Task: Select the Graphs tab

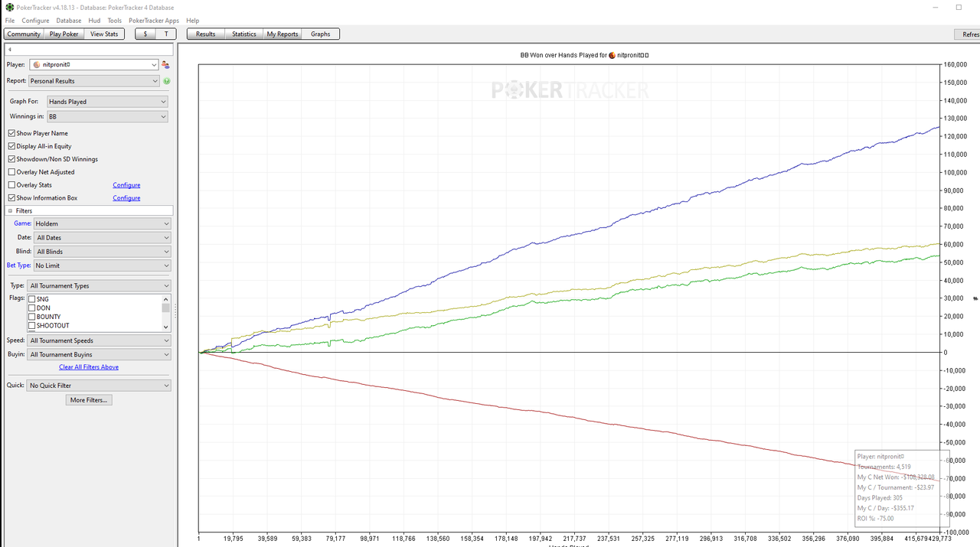Action: click(x=321, y=34)
